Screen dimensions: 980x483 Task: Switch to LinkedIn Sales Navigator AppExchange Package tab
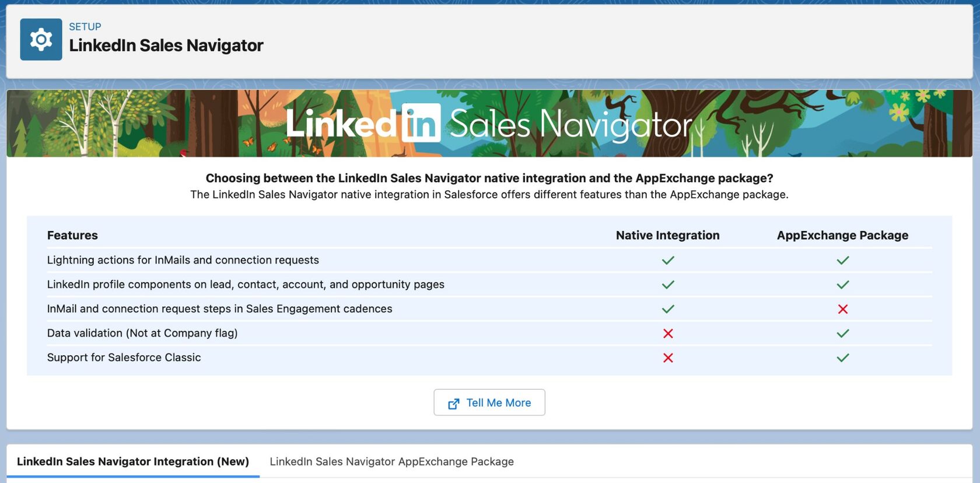click(391, 461)
